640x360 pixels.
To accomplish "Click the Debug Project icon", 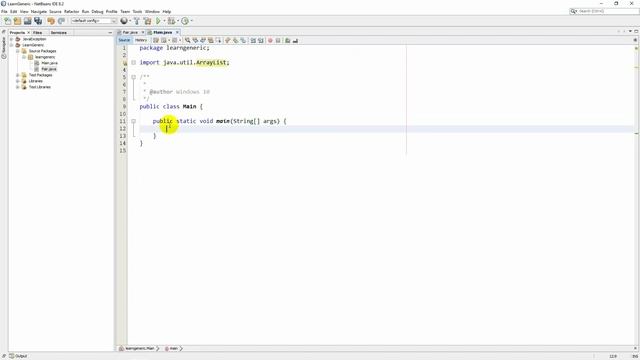I will (x=171, y=21).
